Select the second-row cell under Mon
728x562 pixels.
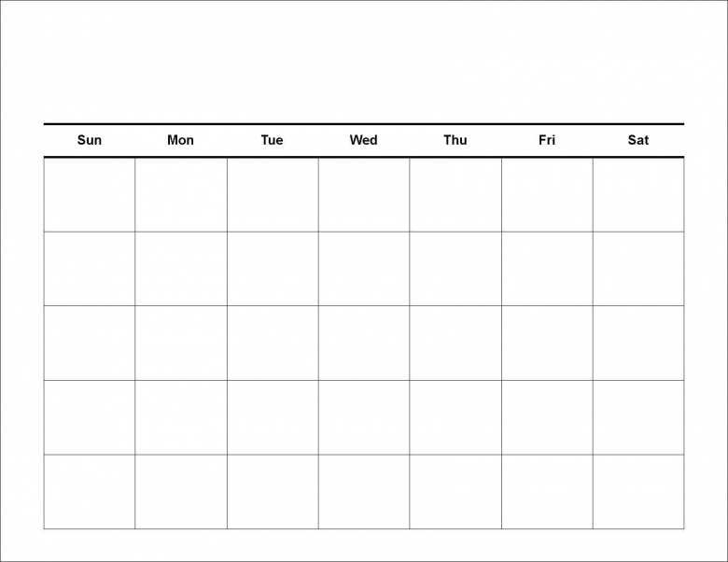click(x=181, y=269)
